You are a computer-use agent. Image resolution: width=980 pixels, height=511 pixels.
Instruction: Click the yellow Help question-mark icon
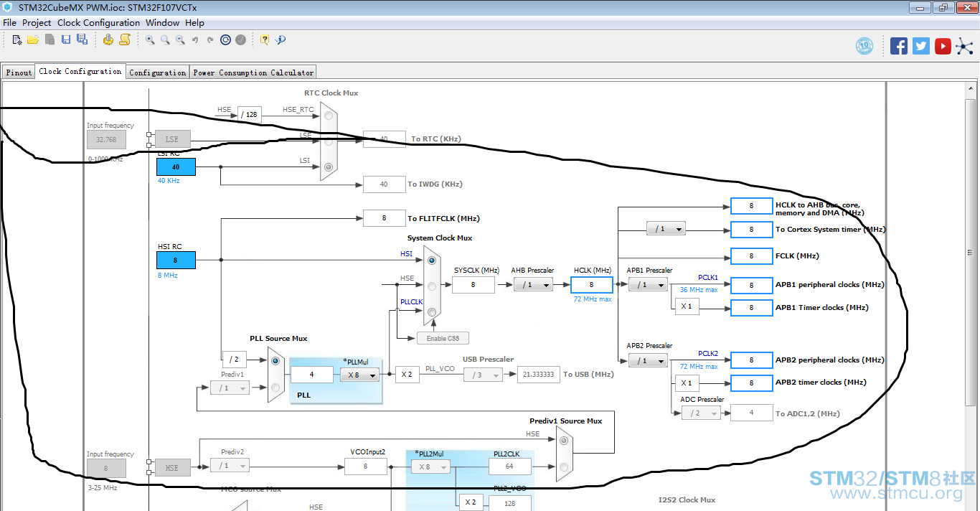click(265, 39)
